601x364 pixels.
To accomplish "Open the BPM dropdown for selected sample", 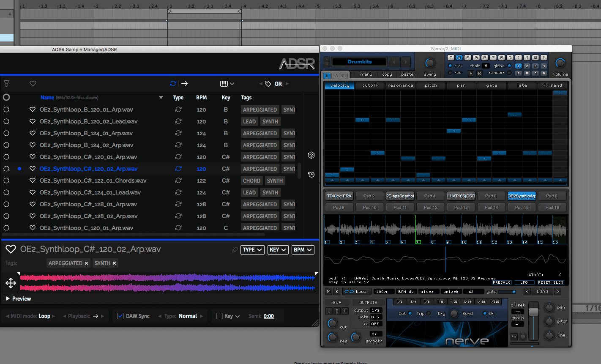I will click(x=303, y=250).
